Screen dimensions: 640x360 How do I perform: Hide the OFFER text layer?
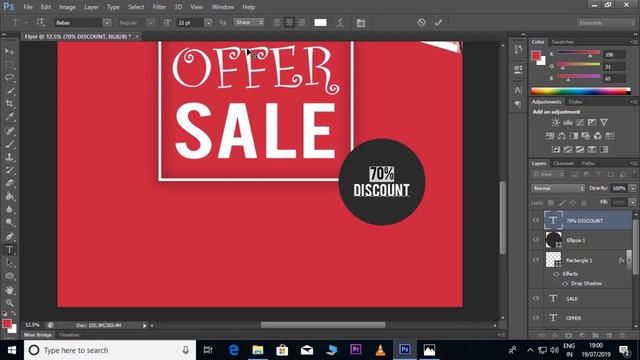click(536, 318)
